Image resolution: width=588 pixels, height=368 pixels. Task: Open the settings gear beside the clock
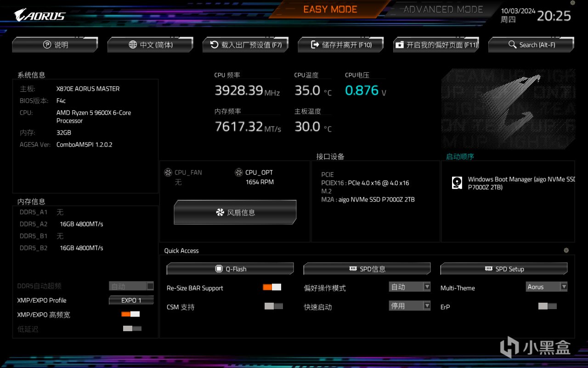(572, 3)
